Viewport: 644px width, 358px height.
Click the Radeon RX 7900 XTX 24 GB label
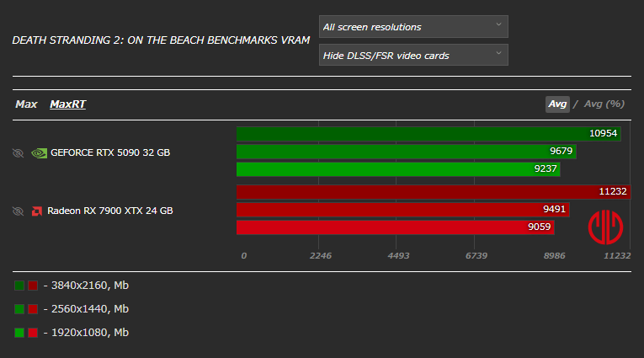109,211
